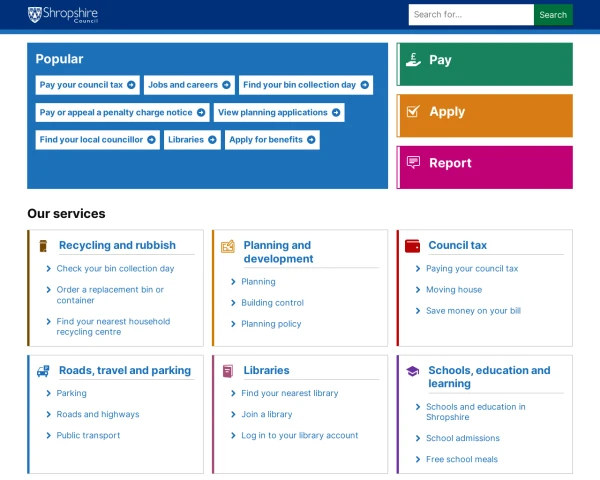Open 'Pay your council tax' popular link

87,85
